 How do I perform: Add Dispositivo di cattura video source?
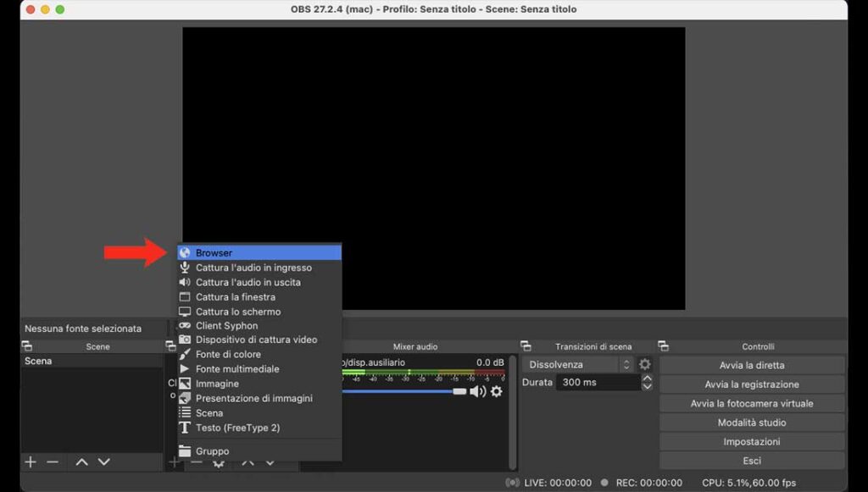[x=259, y=340]
